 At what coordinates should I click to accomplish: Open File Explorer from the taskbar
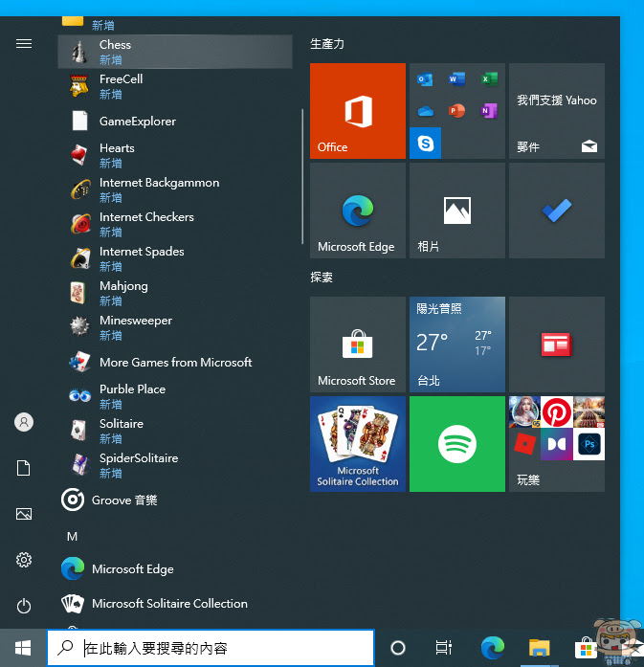tap(540, 648)
